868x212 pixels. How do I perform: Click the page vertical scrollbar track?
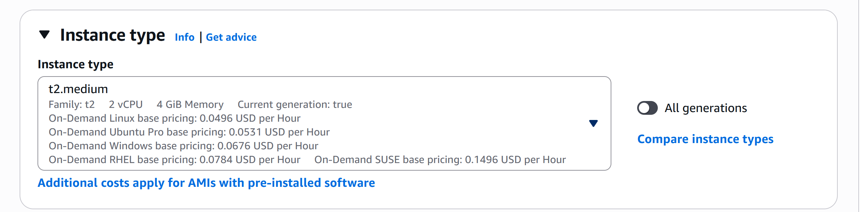click(x=863, y=106)
